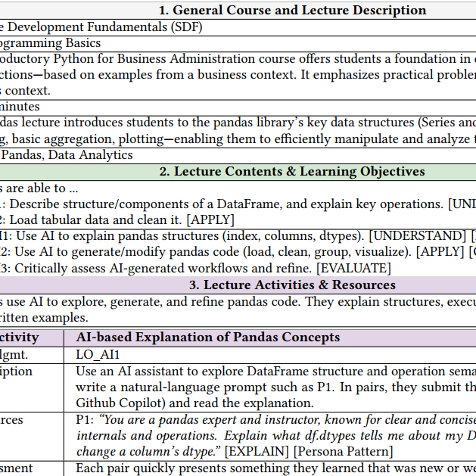476x476 pixels.
Task: Click the EVALUATE tag in the objectives
Action: 353,268
